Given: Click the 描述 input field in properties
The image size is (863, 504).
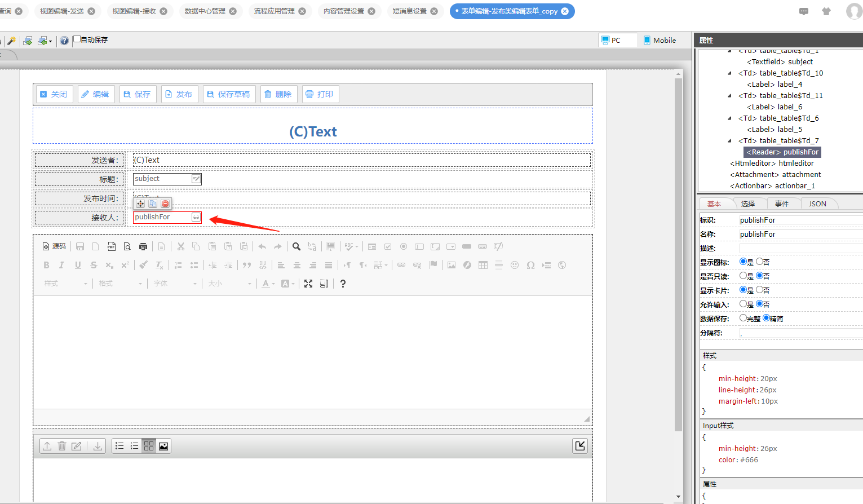Looking at the screenshot, I should pos(800,248).
